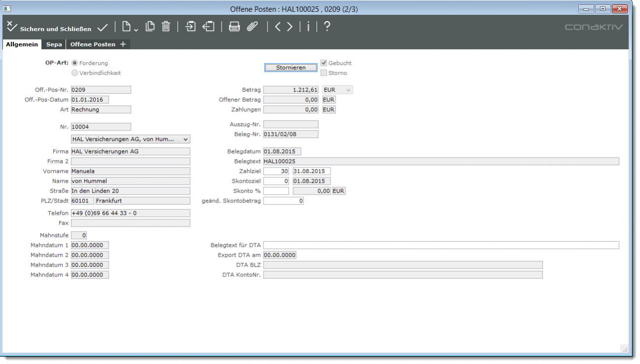Click the Sichern und Schließen icon
Screen dimensions: 640x364
12,27
